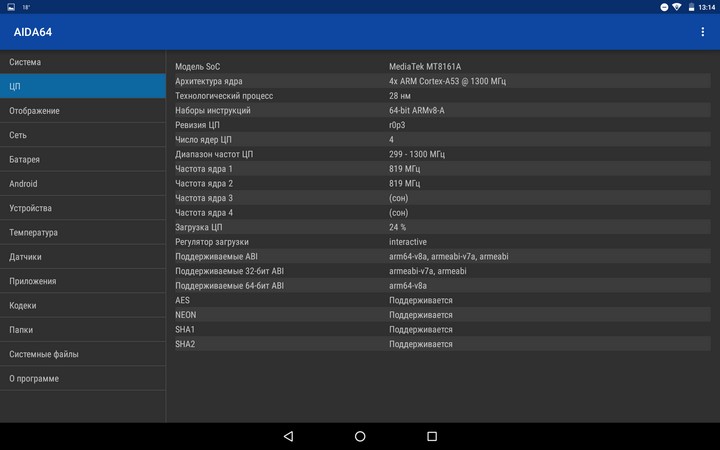The height and width of the screenshot is (450, 720).
Task: Select the Наборы инструкций label
Action: [213, 111]
